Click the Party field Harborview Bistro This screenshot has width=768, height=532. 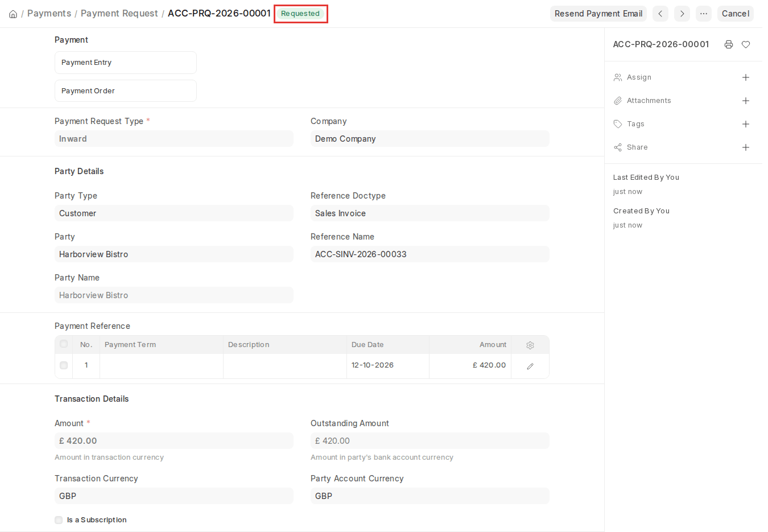[174, 254]
